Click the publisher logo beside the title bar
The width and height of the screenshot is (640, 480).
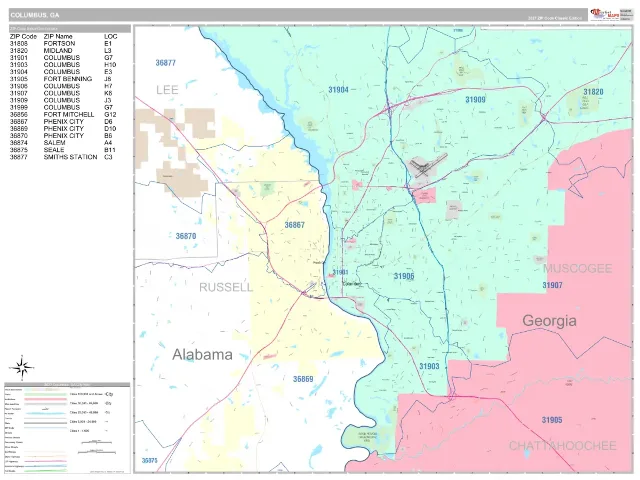[604, 14]
